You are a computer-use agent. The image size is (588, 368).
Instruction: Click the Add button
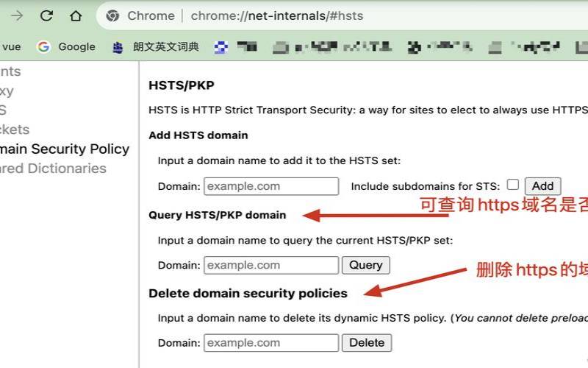click(542, 186)
